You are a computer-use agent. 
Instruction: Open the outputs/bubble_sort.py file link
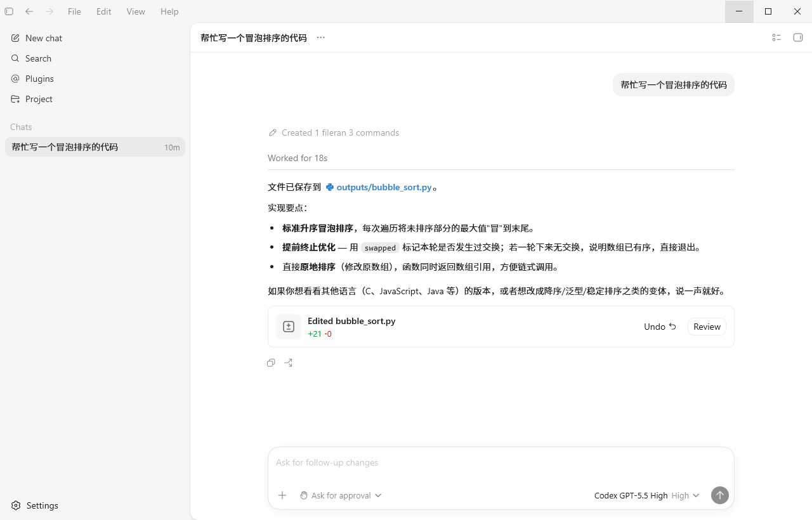379,187
